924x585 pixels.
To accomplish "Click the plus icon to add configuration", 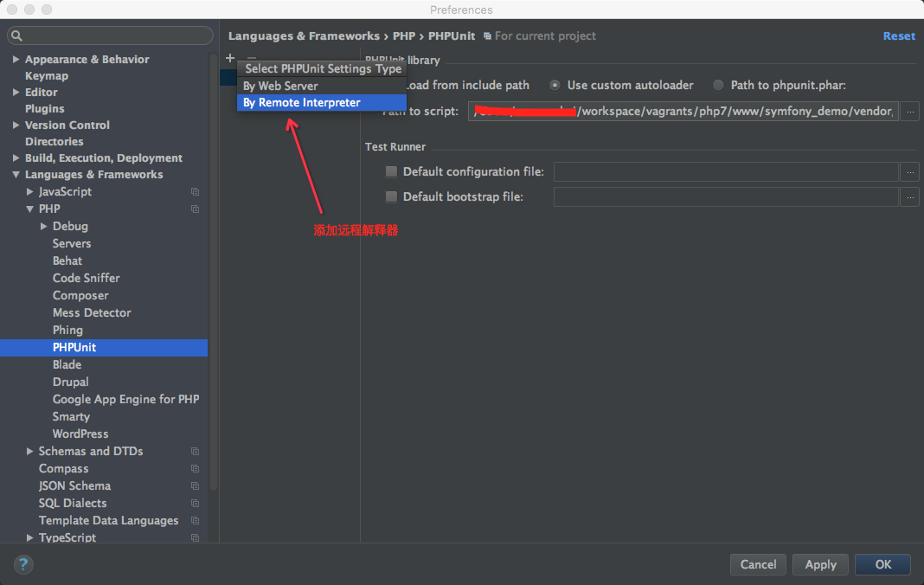I will click(x=230, y=58).
